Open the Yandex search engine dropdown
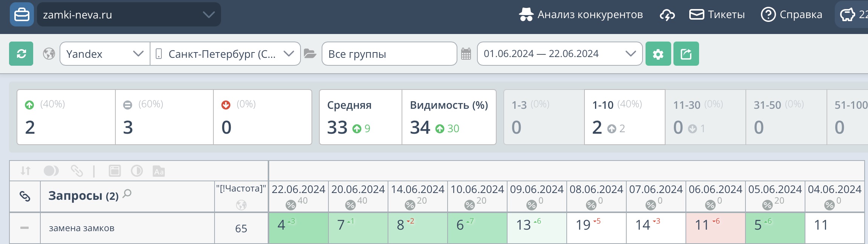Image resolution: width=868 pixels, height=244 pixels. coord(105,54)
